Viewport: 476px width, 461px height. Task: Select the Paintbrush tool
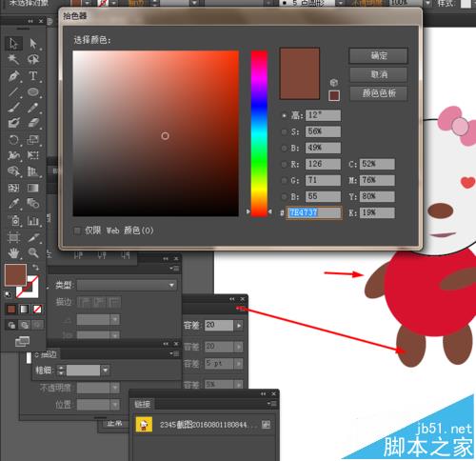point(13,108)
